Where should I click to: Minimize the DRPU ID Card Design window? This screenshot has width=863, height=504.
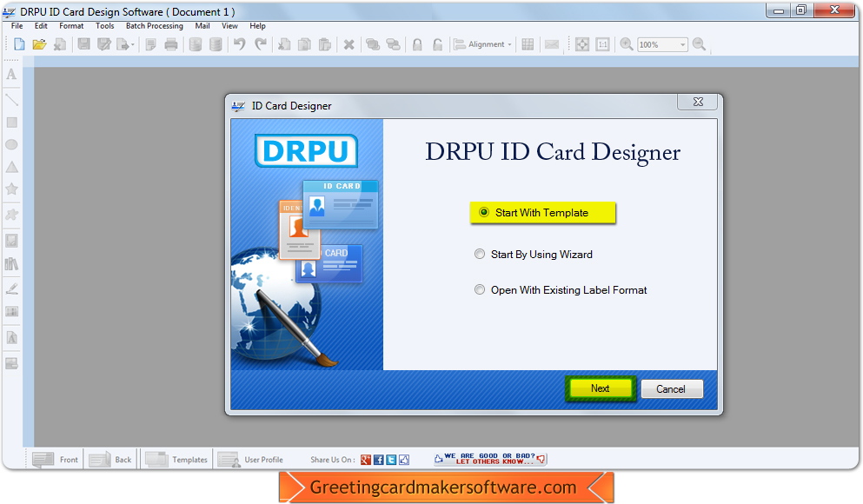[x=779, y=10]
